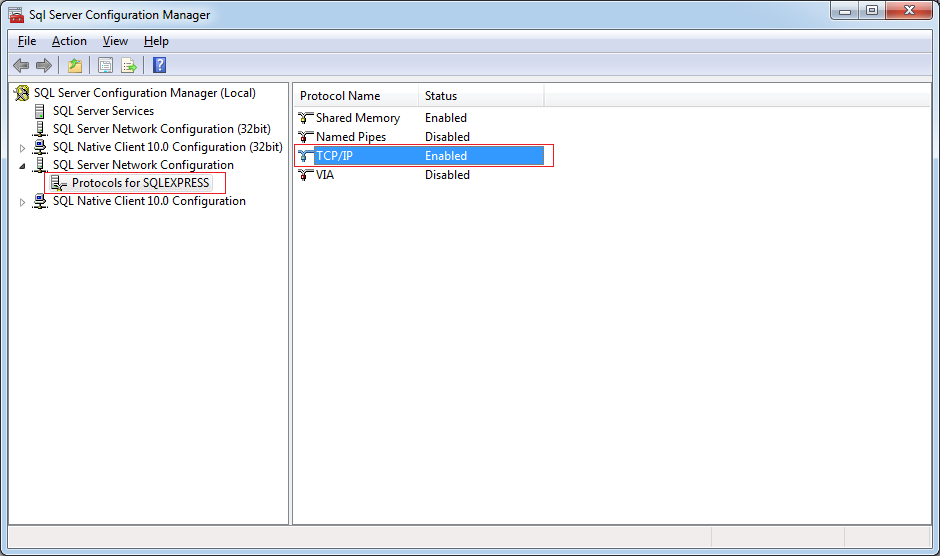Click the TCP/IP protocol icon

point(306,156)
